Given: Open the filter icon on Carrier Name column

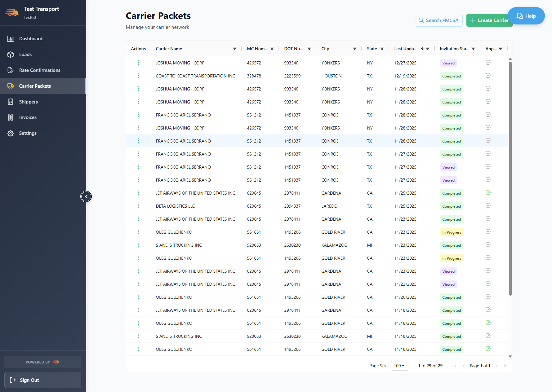Looking at the screenshot, I should (x=235, y=48).
